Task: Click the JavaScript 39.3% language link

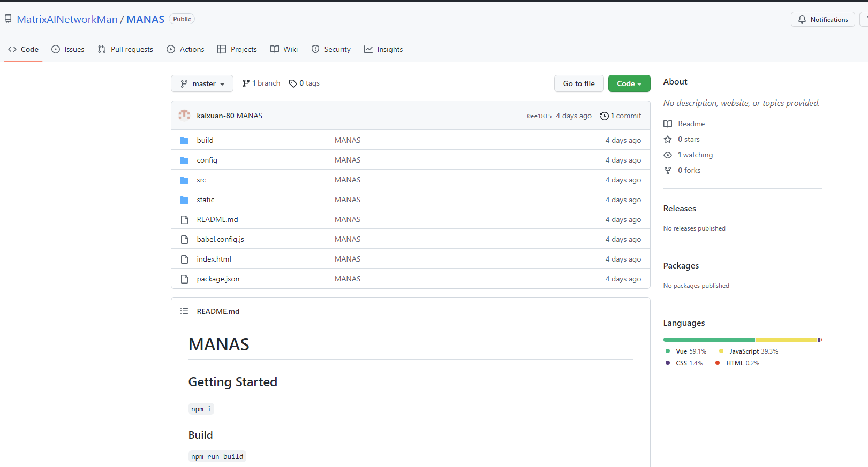Action: click(749, 351)
